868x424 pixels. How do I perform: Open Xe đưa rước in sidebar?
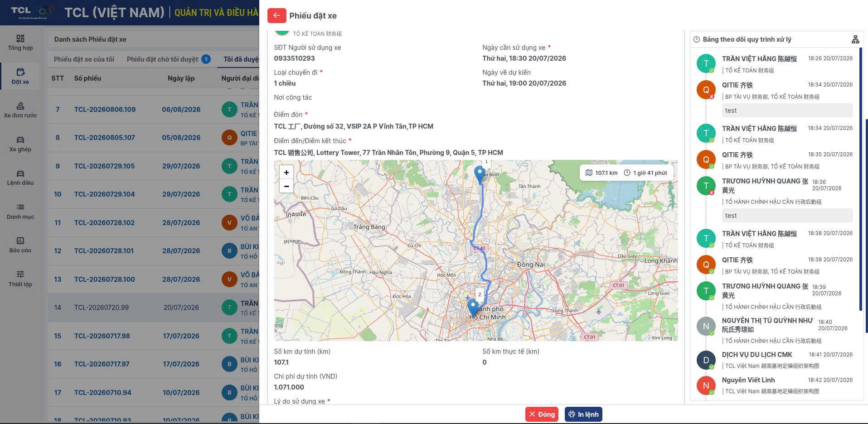20,110
